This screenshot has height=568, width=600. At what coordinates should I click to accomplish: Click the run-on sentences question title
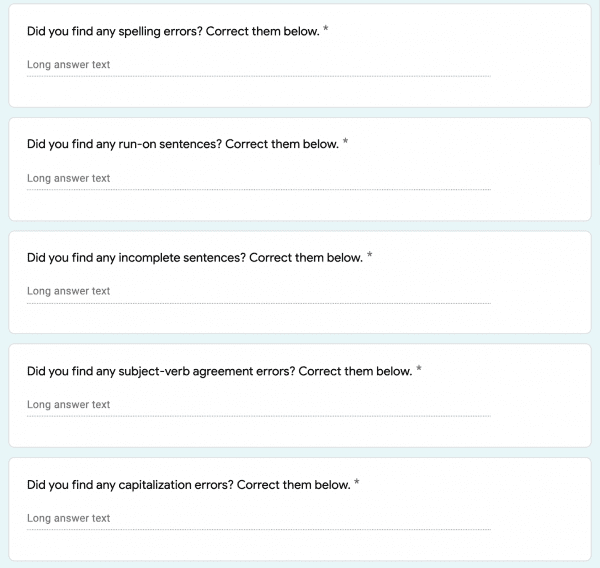pos(183,144)
